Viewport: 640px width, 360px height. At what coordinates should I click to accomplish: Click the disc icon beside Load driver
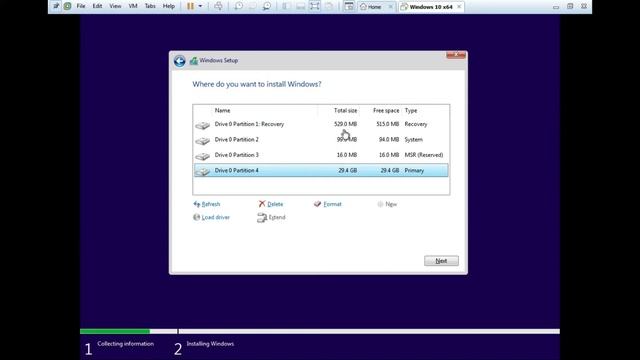coord(197,217)
